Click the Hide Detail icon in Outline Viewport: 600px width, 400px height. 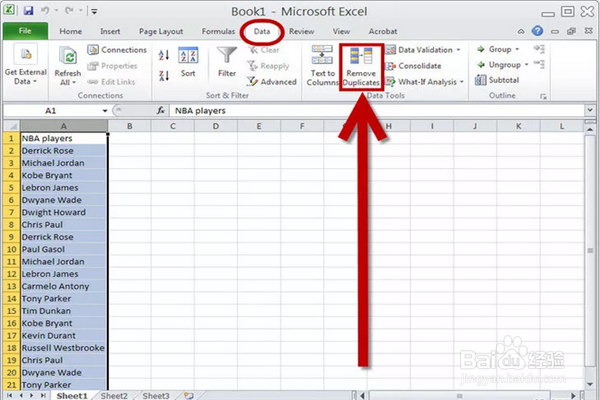pyautogui.click(x=539, y=64)
